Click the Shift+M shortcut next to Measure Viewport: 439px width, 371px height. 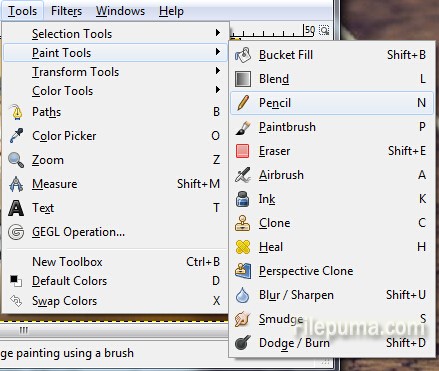click(x=198, y=184)
